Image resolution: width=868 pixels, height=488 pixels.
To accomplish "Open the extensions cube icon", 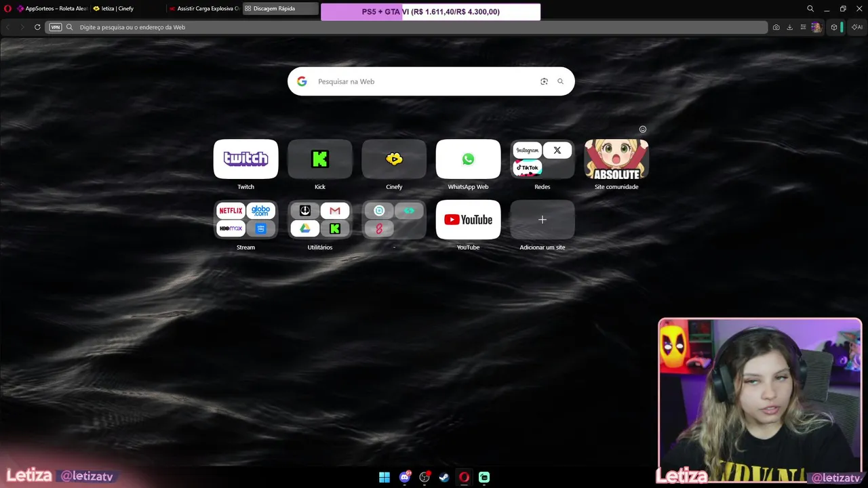I will pyautogui.click(x=834, y=27).
